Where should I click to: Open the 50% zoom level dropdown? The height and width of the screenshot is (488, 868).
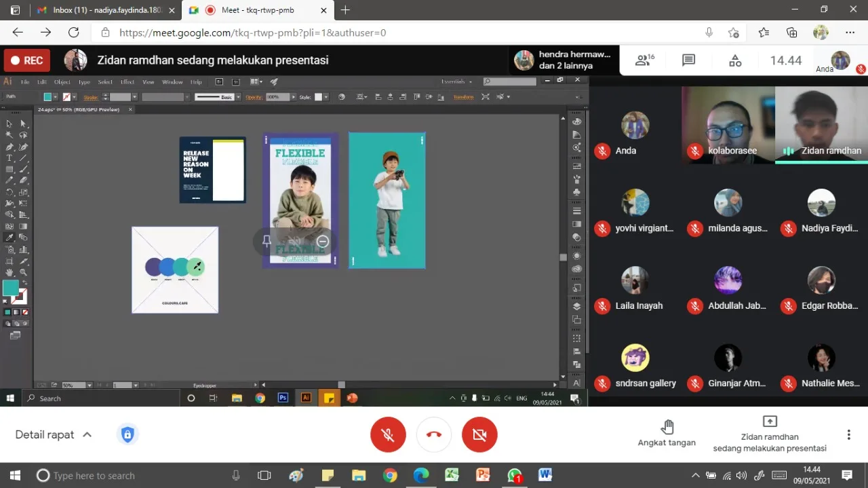tap(89, 385)
